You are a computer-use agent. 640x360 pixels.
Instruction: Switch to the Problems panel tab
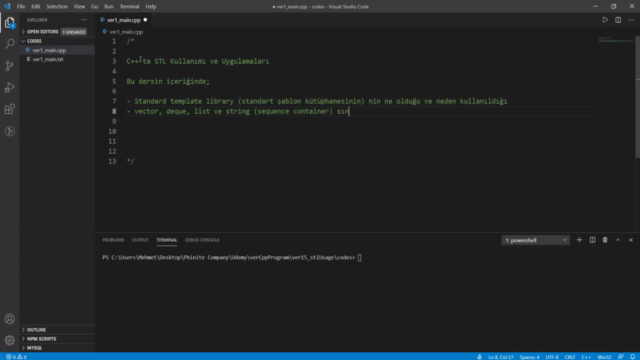click(113, 240)
